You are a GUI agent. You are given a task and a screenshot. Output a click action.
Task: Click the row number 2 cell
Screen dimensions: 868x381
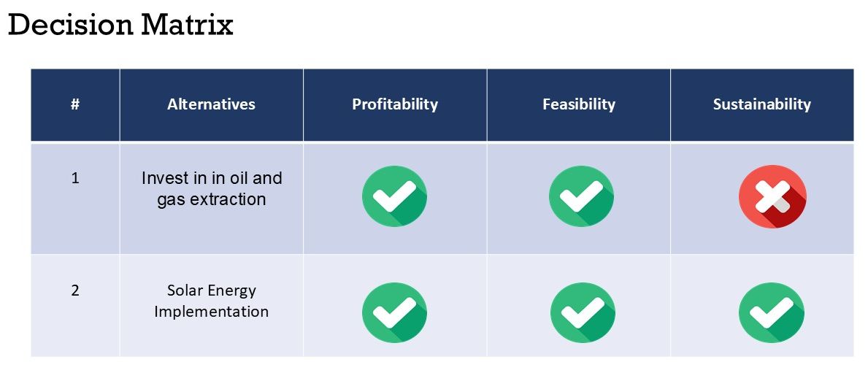coord(75,290)
